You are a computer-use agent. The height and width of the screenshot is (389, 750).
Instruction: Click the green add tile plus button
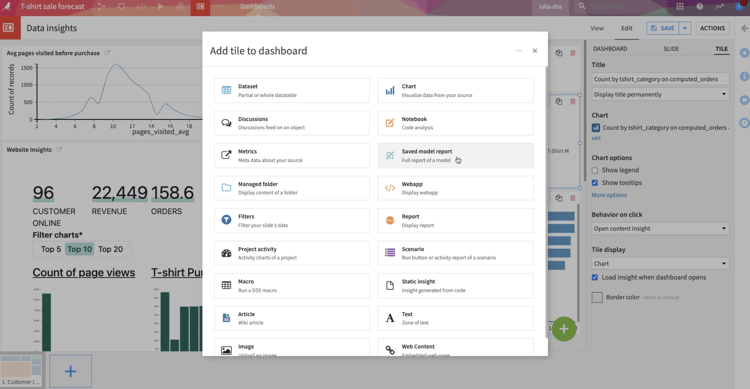(564, 329)
